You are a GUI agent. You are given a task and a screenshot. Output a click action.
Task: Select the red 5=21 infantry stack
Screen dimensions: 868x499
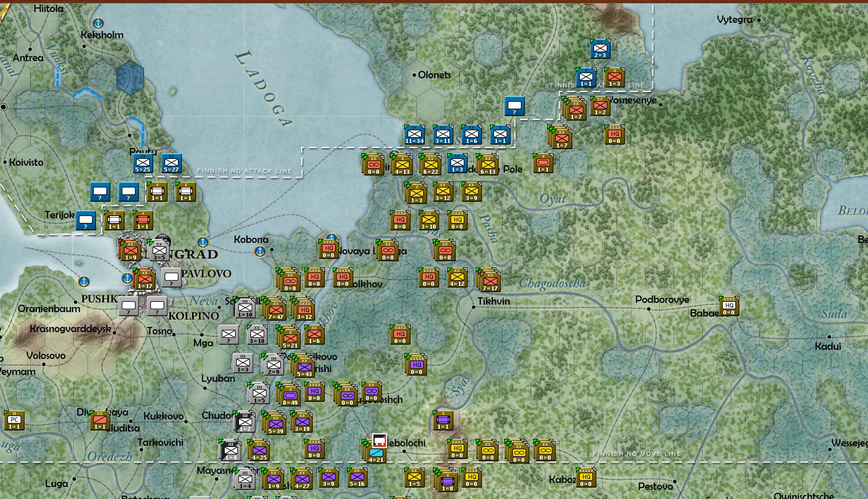click(x=289, y=337)
